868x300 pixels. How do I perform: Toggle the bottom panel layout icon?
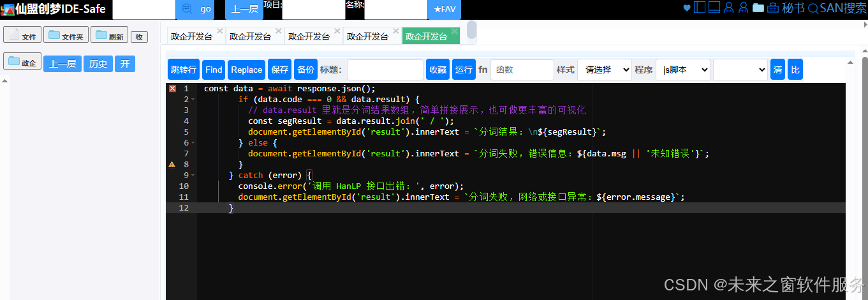(714, 8)
